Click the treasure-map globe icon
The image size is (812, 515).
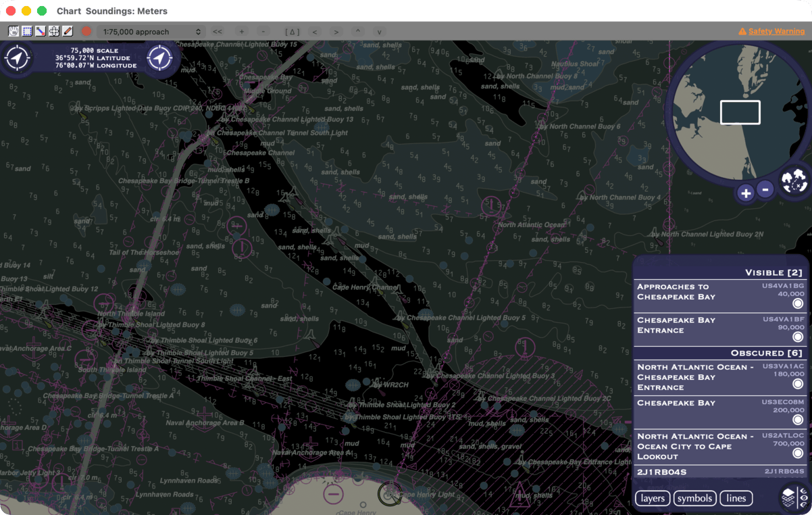(x=794, y=180)
